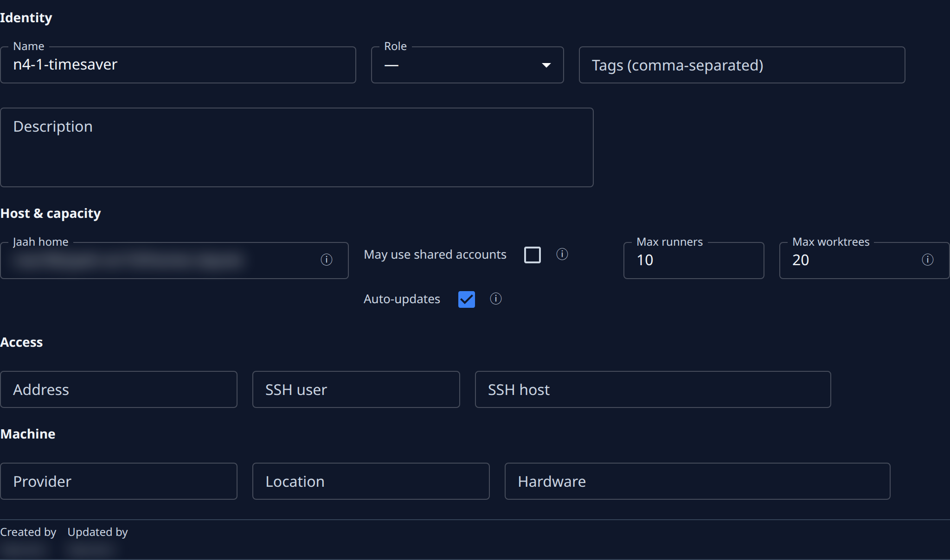
Task: Edit the Max worktrees value 20
Action: 865,261
